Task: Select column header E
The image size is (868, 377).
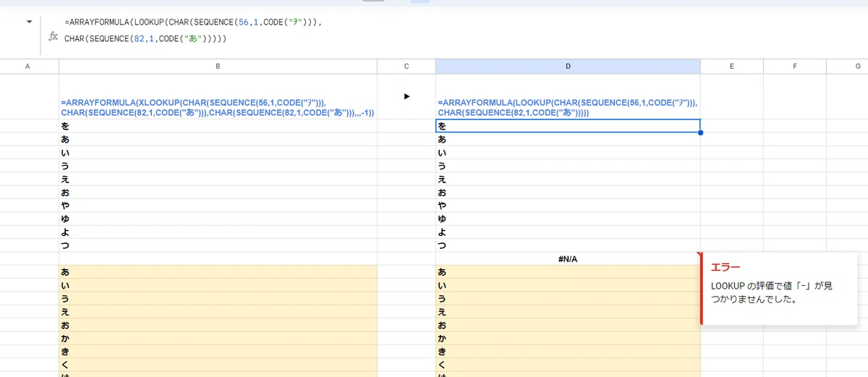Action: 732,66
